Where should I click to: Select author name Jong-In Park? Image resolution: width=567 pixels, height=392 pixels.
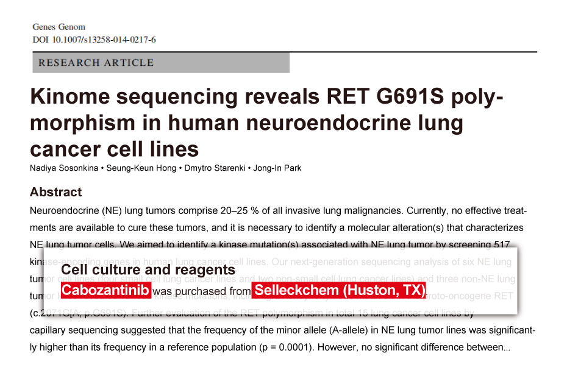click(x=277, y=168)
